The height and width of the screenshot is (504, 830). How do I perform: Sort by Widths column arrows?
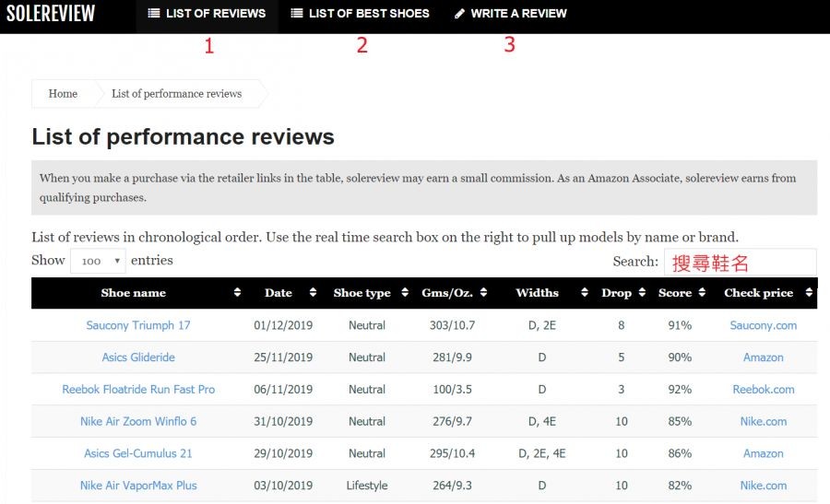(x=585, y=292)
